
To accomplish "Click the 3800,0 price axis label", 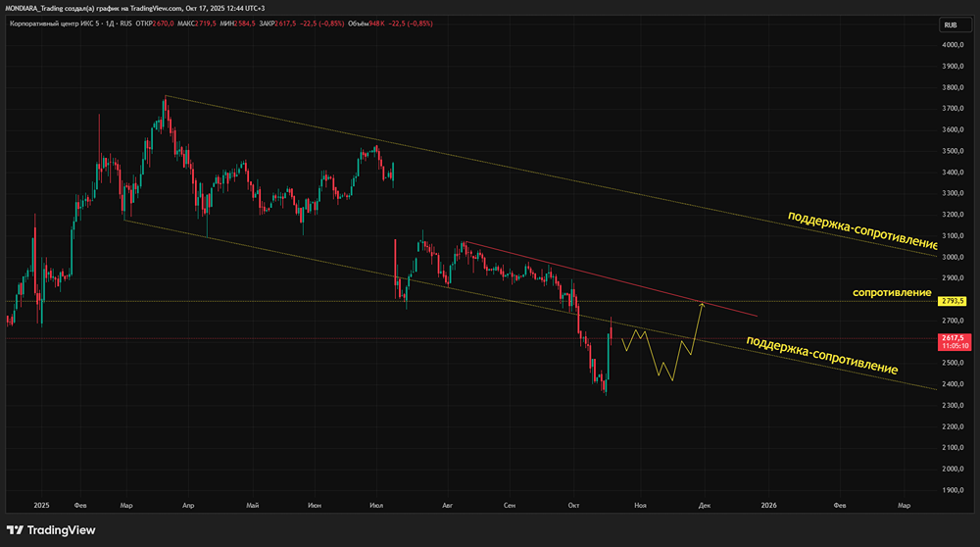I will point(953,87).
